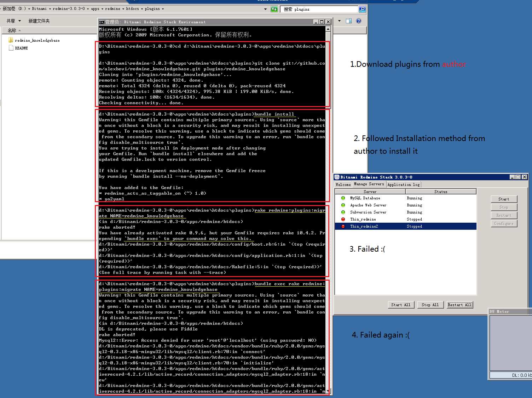
Task: Select the red status icon of Thin_redmine
Action: (x=343, y=220)
